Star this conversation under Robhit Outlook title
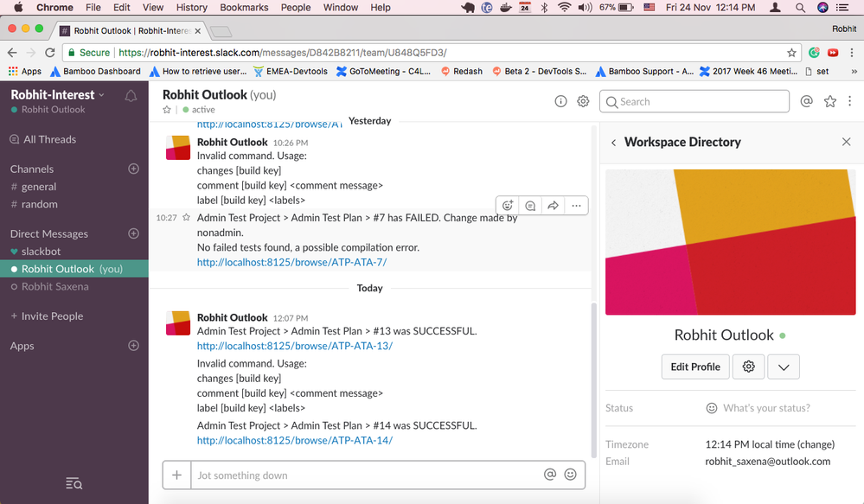864x504 pixels. tap(166, 110)
